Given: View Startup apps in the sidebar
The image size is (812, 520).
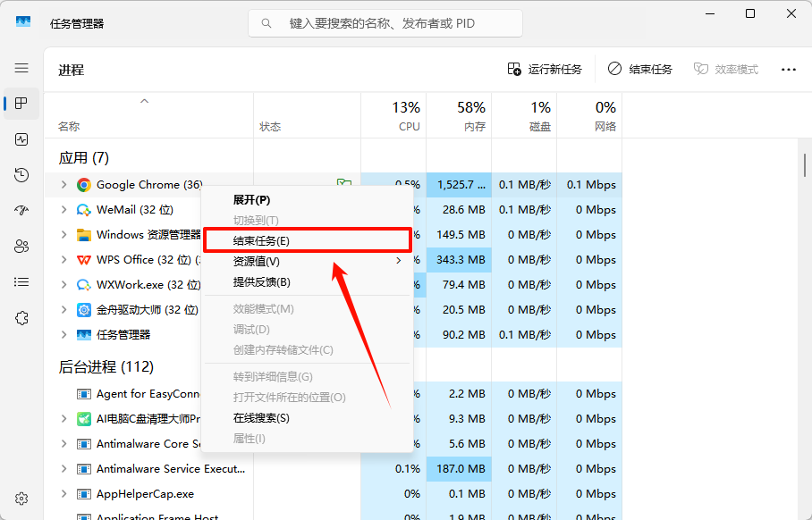Looking at the screenshot, I should tap(21, 211).
